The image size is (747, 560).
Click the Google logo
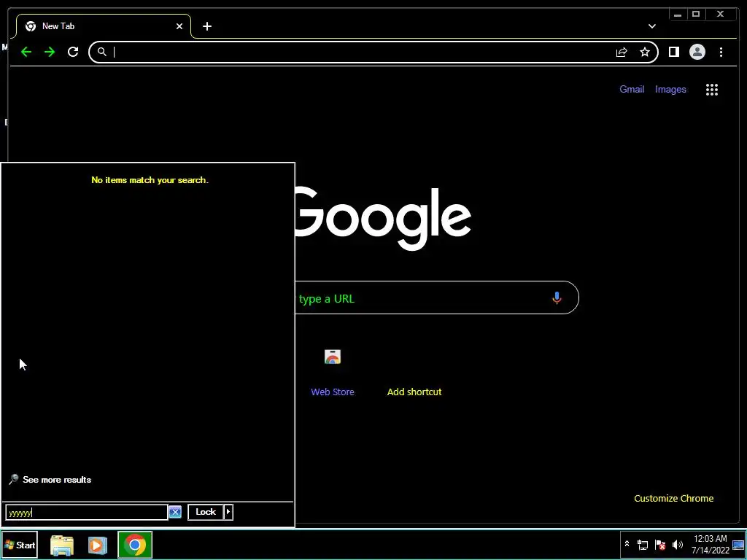click(x=382, y=217)
